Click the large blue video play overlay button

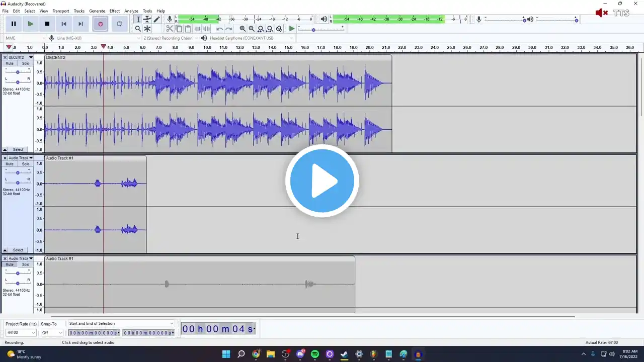pos(322,180)
